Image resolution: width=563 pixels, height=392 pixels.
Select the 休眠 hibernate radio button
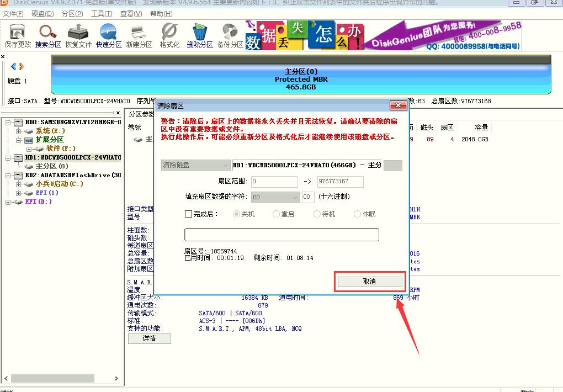357,214
